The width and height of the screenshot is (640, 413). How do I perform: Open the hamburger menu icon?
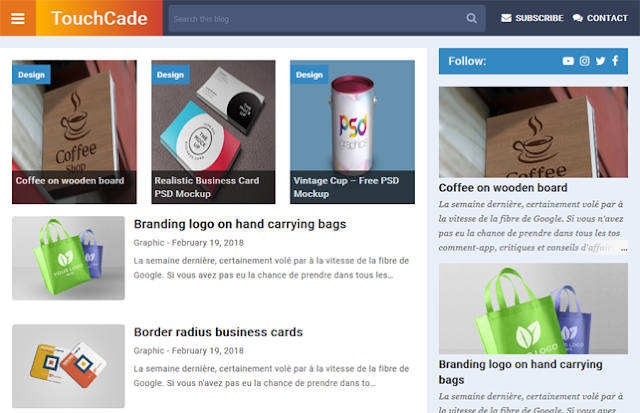[x=18, y=18]
